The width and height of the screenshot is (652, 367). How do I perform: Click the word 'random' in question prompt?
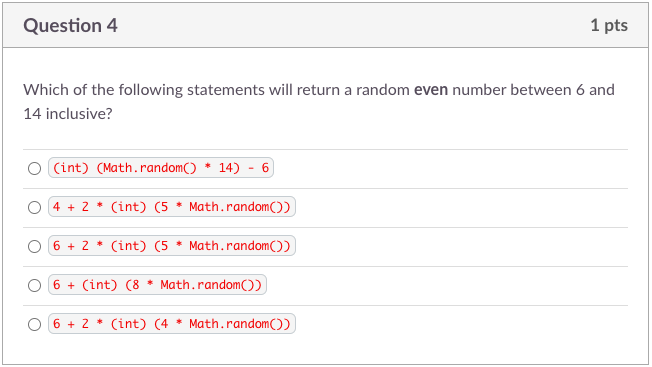(383, 90)
